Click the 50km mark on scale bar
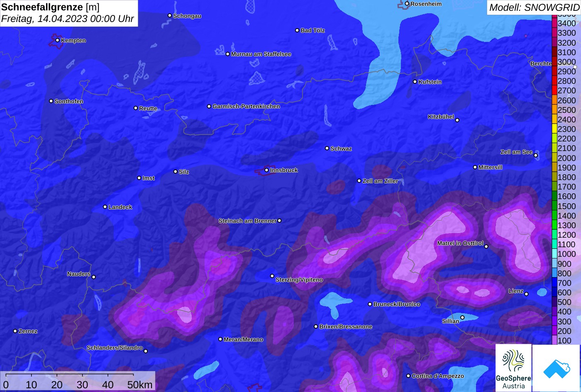 coord(140,385)
